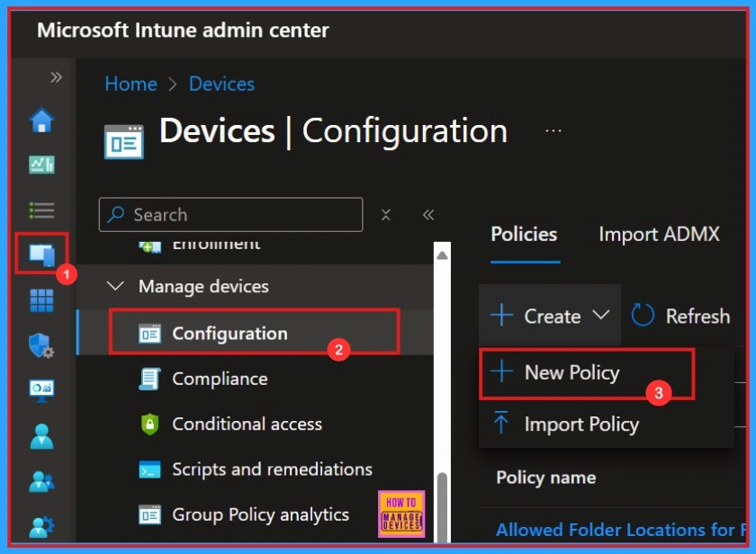This screenshot has height=554, width=756.
Task: Open the more options ellipsis beside title
Action: coord(553,131)
